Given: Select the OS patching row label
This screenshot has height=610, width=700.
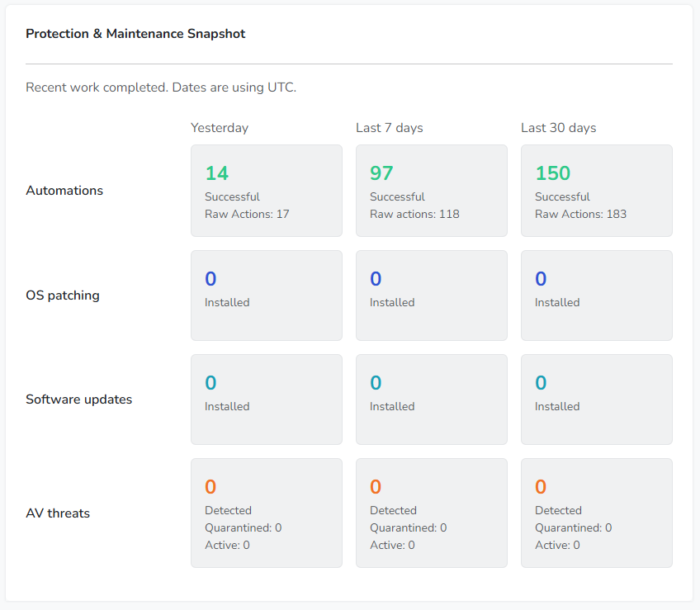Looking at the screenshot, I should coord(63,296).
